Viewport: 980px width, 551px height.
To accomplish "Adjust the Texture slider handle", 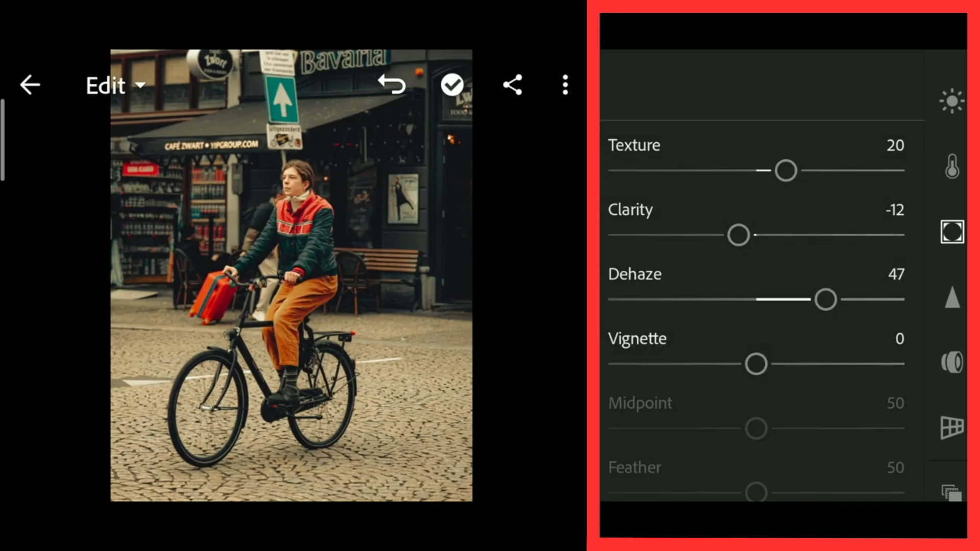I will (786, 170).
